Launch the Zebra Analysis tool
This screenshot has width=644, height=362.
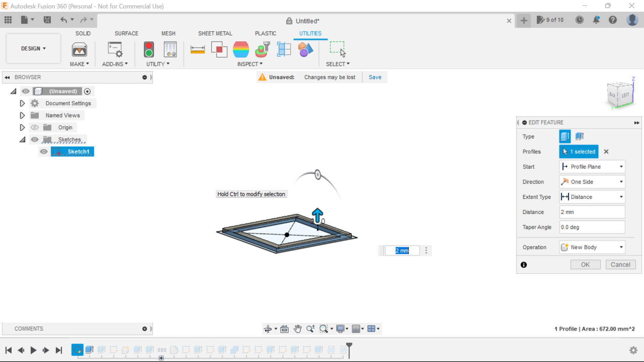click(x=241, y=49)
